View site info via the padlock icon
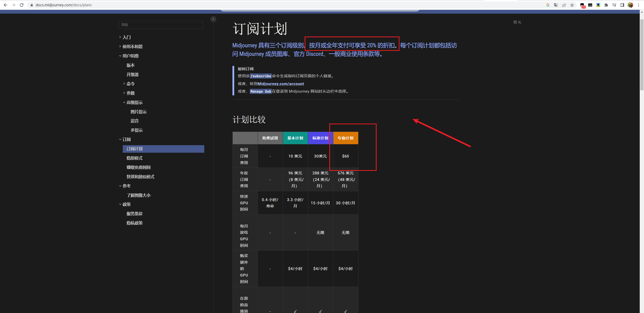Viewport: 644px width, 313px height. (31, 5)
